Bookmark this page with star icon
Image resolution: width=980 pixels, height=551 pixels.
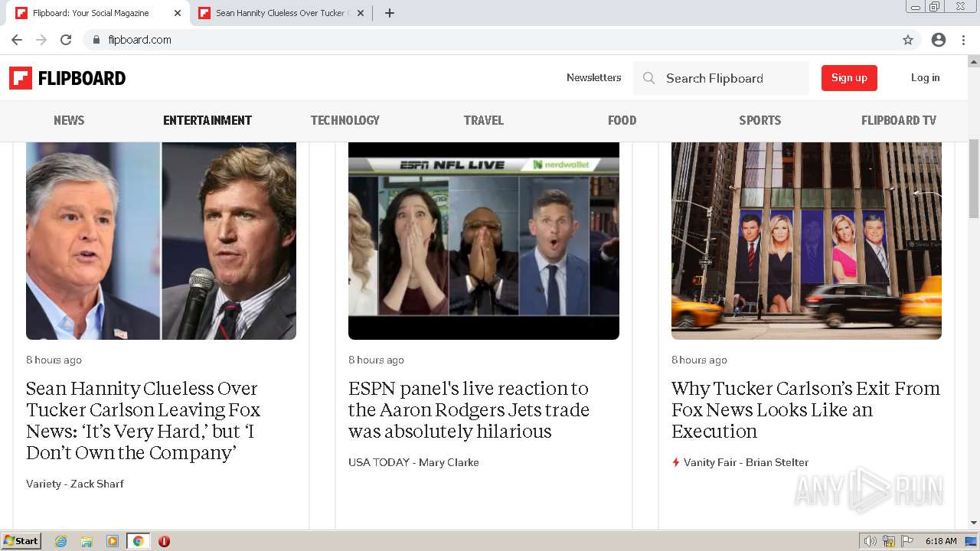(908, 40)
